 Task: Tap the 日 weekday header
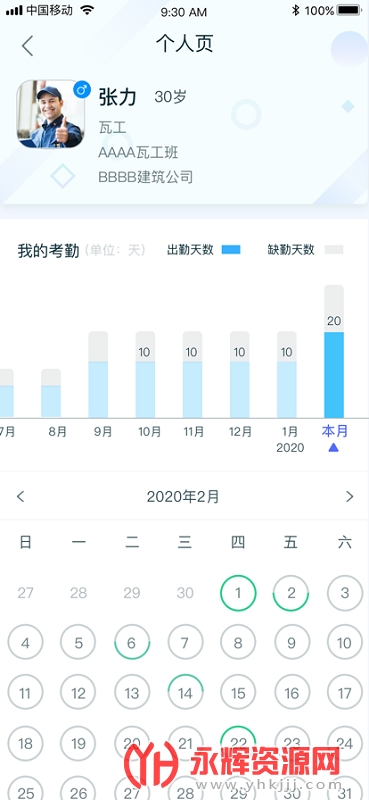tap(26, 542)
